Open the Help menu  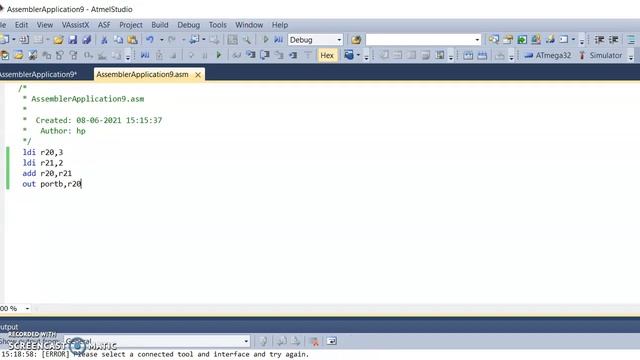(280, 25)
